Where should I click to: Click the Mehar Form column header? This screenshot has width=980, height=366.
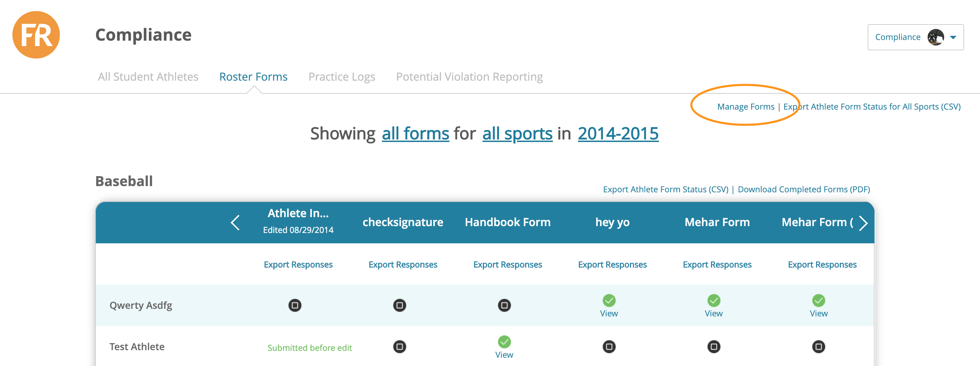pos(717,222)
